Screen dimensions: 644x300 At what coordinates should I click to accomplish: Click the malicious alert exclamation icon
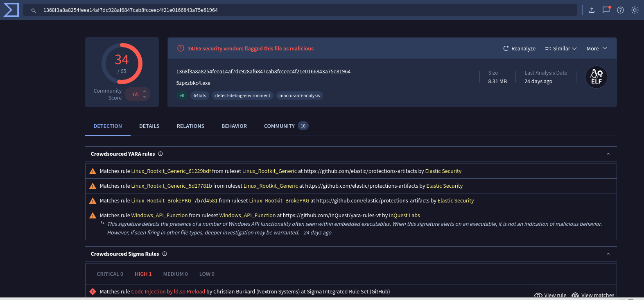181,48
